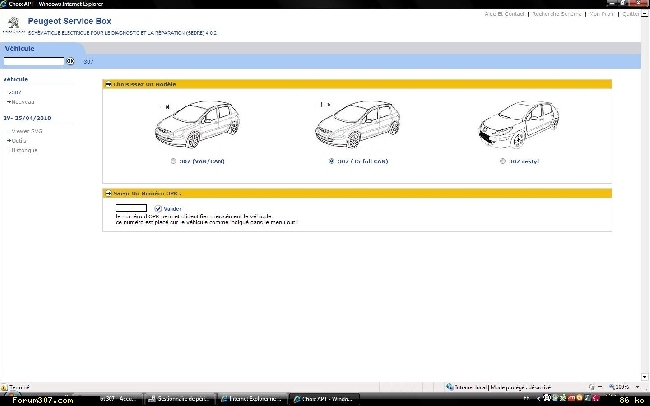This screenshot has width=650, height=406.
Task: Focus the OPR number input box
Action: (131, 208)
